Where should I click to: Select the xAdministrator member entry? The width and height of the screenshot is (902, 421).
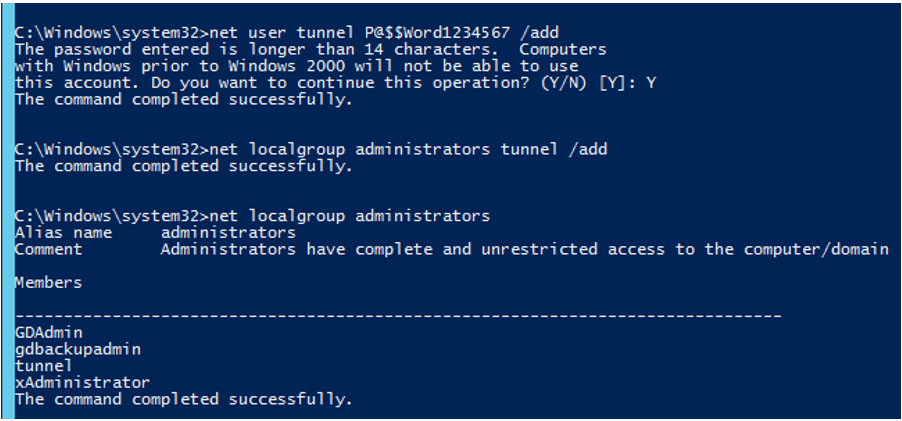pyautogui.click(x=82, y=383)
